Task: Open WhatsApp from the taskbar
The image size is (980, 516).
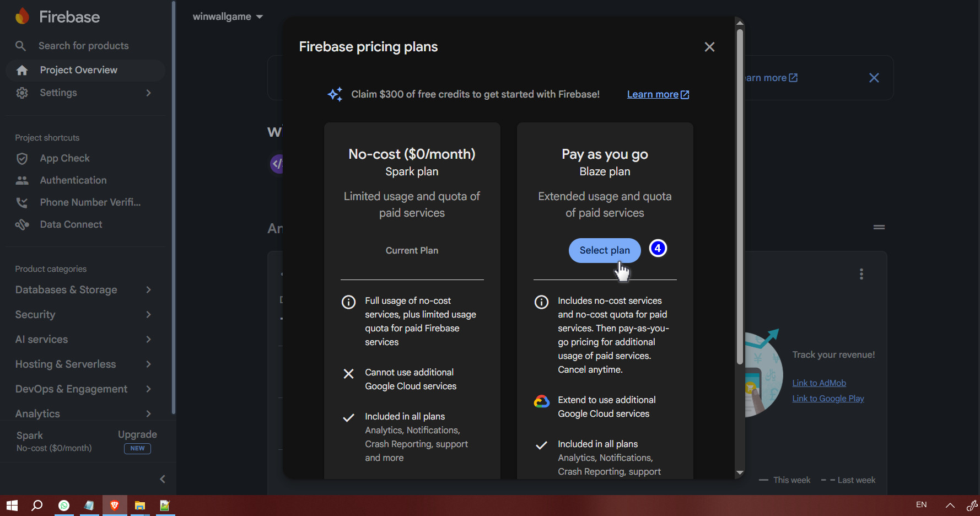Action: pyautogui.click(x=64, y=505)
